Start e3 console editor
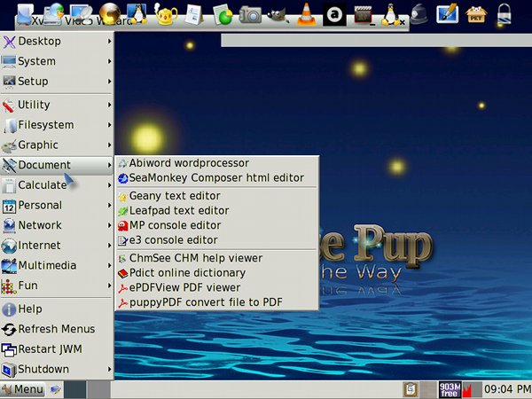The image size is (532, 399). 217,240
